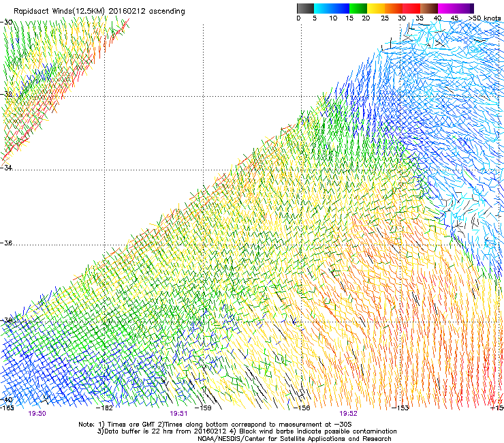
Task: Click the cyan-to-blue 5–15 knots legend segment
Action: tap(332, 8)
